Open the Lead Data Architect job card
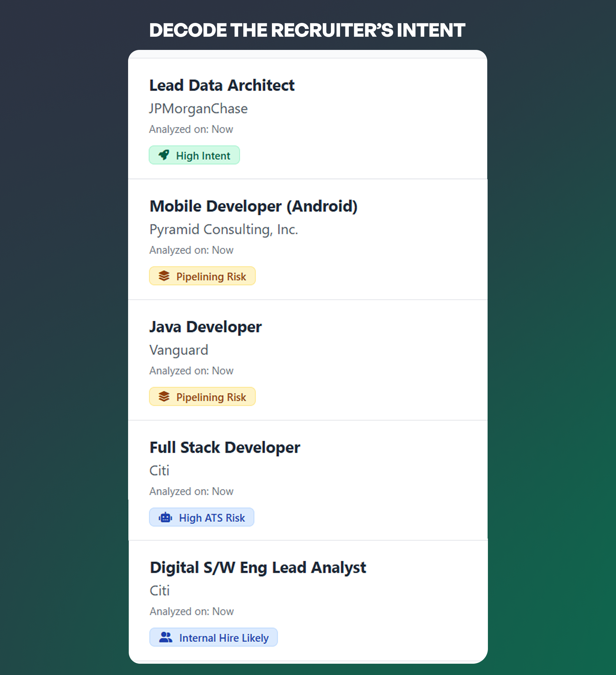 (308, 117)
